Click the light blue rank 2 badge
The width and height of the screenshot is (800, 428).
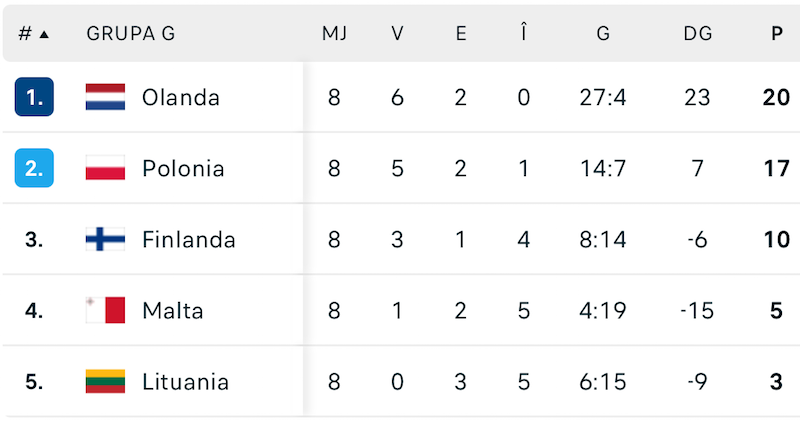[34, 168]
